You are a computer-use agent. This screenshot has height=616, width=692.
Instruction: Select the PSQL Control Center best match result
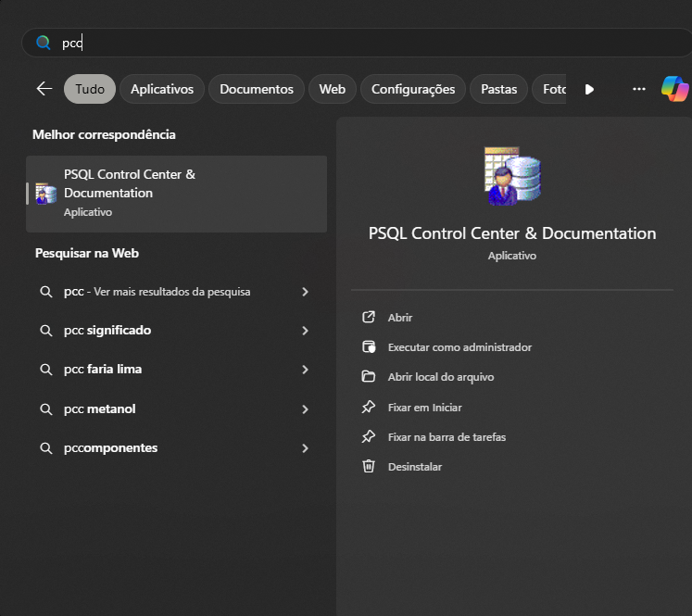coord(176,193)
